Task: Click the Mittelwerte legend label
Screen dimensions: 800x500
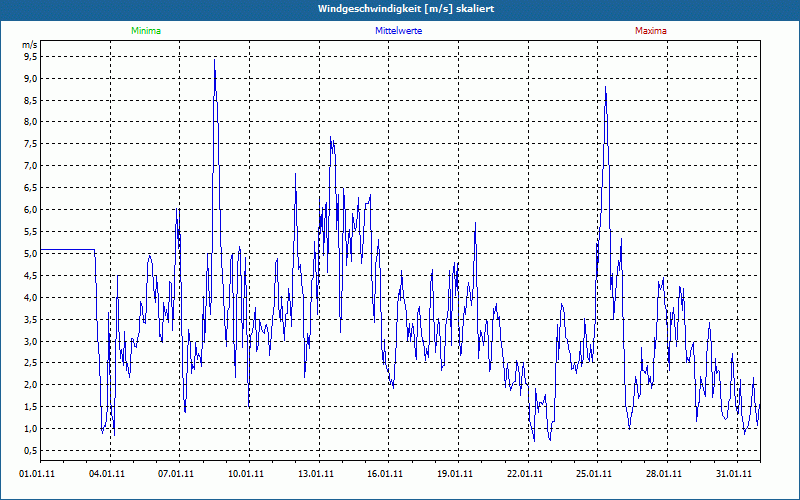Action: coord(398,31)
